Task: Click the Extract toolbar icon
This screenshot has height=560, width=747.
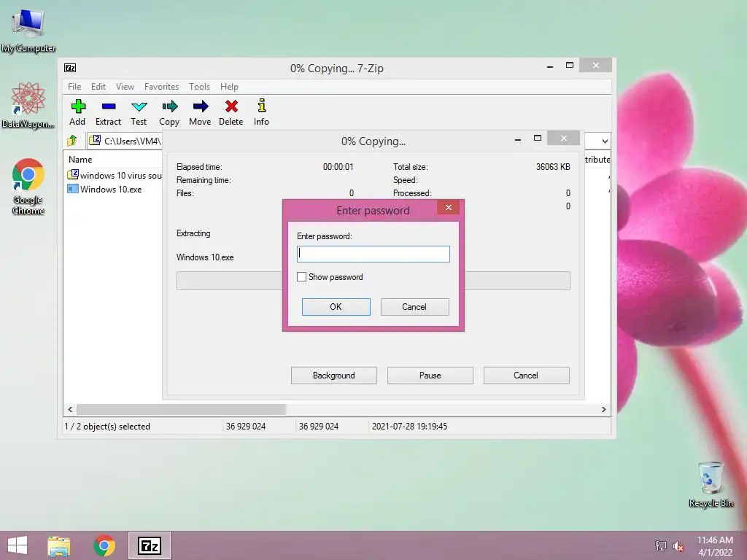Action: point(109,106)
